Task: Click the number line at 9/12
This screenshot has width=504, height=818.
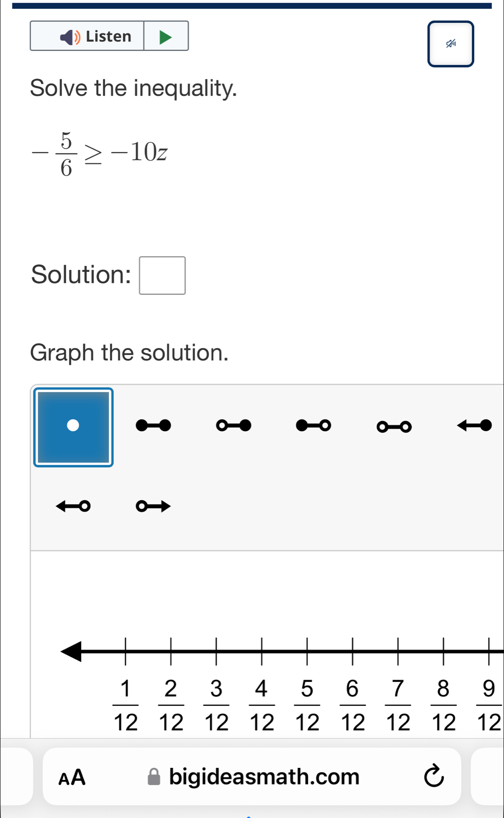Action: click(488, 649)
